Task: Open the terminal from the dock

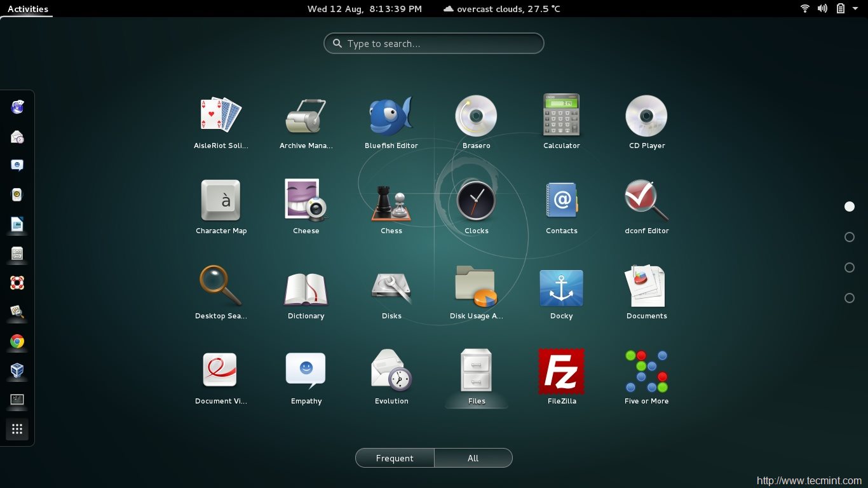Action: point(17,400)
